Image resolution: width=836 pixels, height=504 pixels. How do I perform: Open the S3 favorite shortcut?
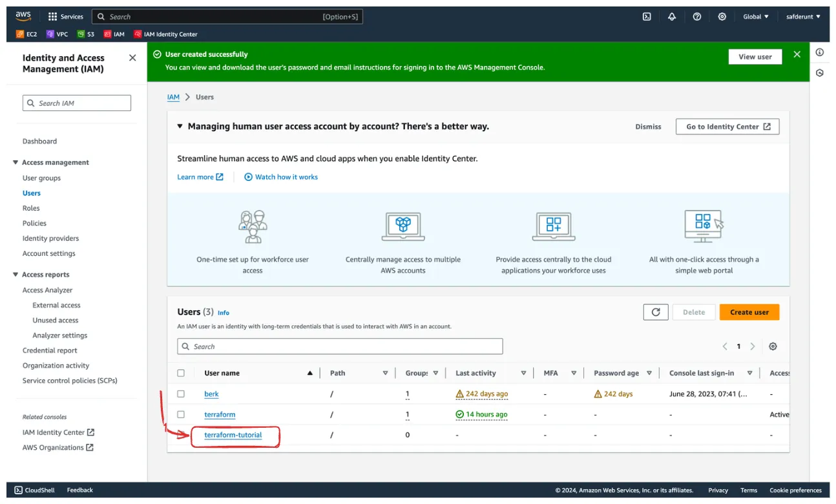(86, 34)
